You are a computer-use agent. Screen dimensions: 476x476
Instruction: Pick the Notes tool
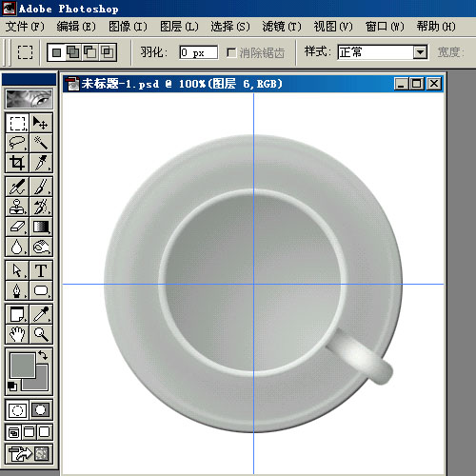point(17,314)
